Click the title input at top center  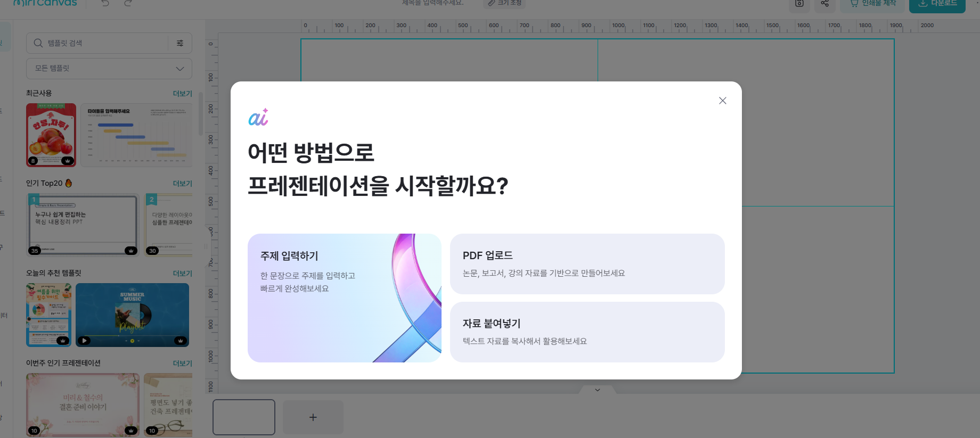pos(432,3)
